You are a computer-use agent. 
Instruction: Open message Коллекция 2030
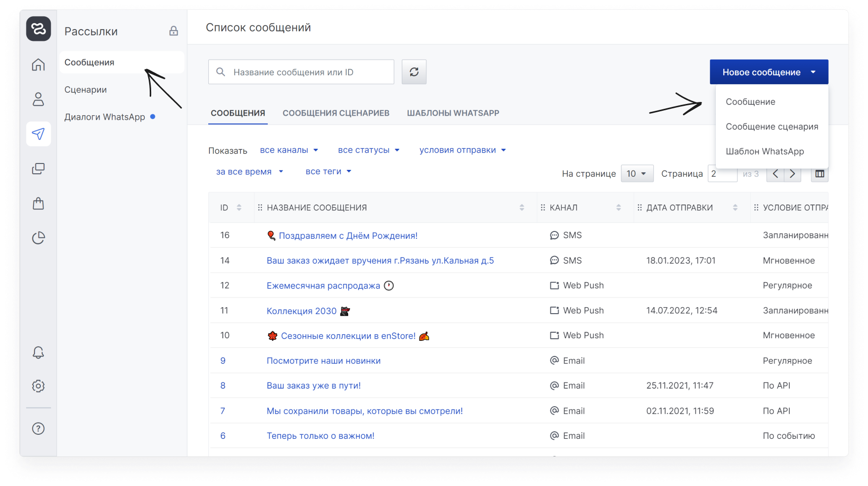click(302, 311)
